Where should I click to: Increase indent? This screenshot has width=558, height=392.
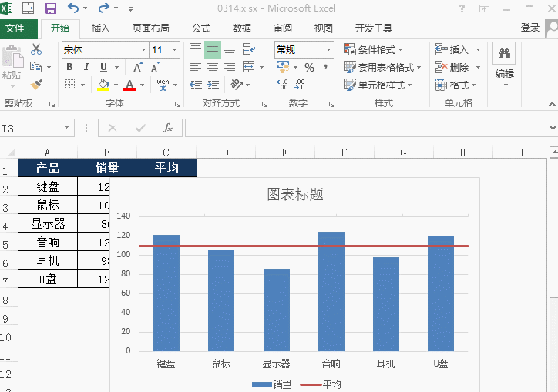tap(213, 85)
